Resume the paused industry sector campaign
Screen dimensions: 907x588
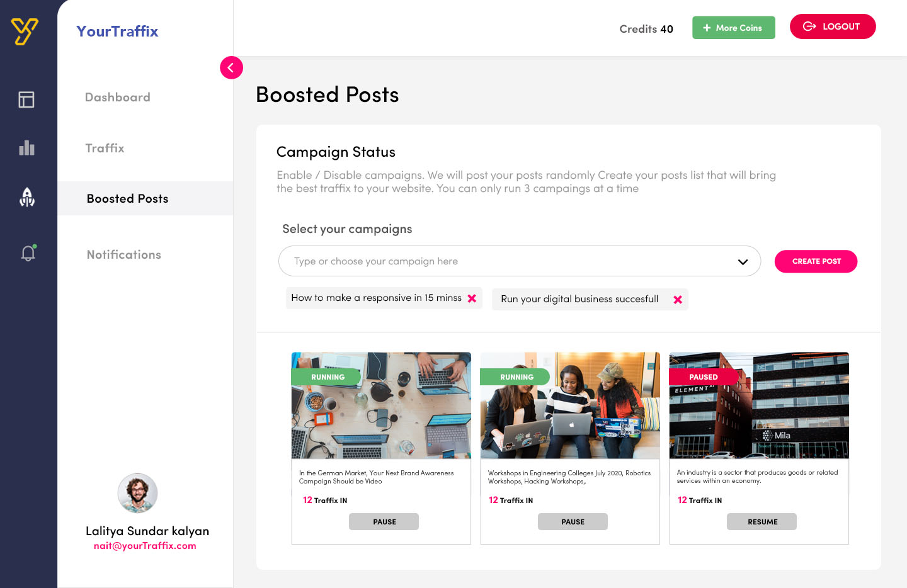pyautogui.click(x=762, y=522)
